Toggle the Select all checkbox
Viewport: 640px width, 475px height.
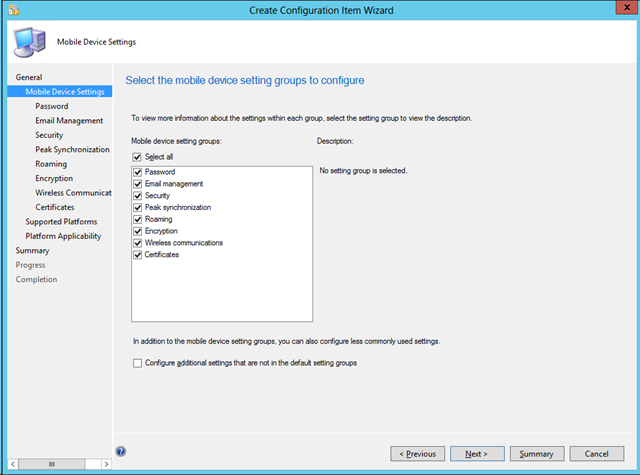[137, 157]
